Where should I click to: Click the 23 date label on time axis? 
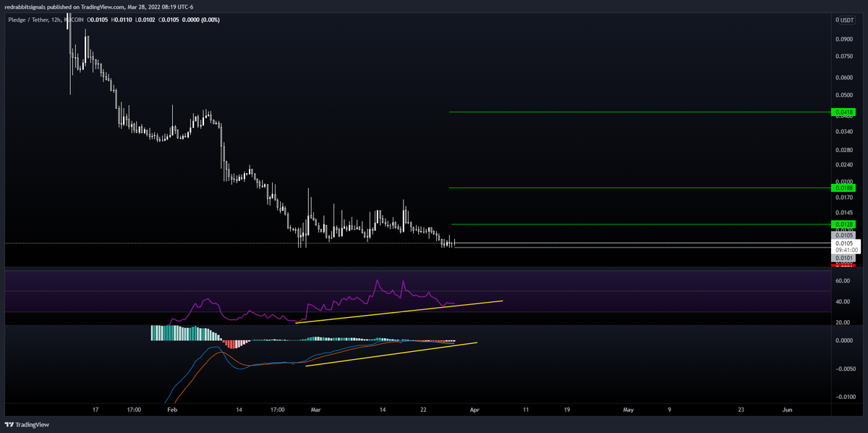point(741,409)
